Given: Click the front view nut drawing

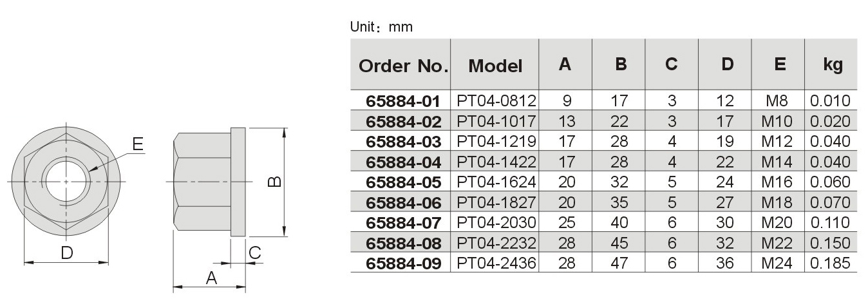Looking at the screenshot, I should pos(66,182).
